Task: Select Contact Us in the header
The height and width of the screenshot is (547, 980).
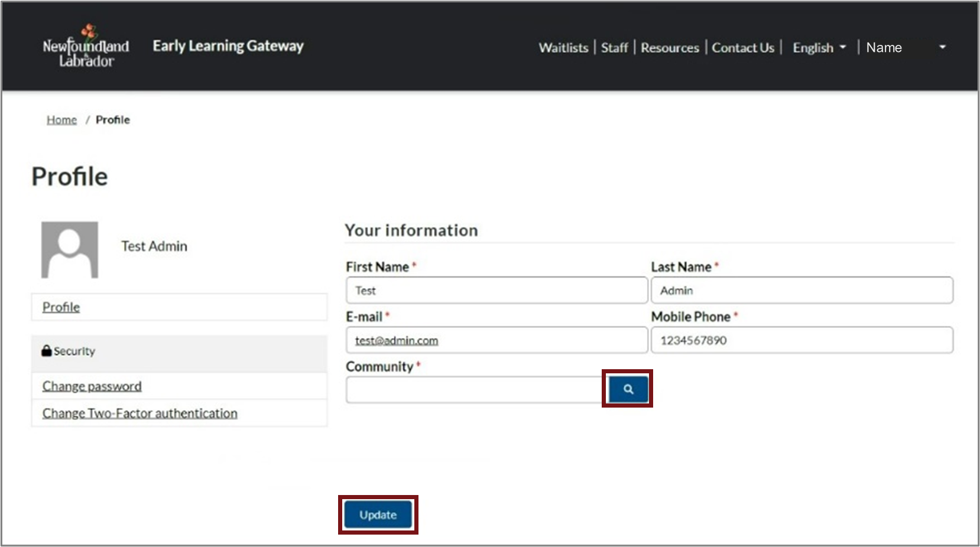Action: coord(742,48)
